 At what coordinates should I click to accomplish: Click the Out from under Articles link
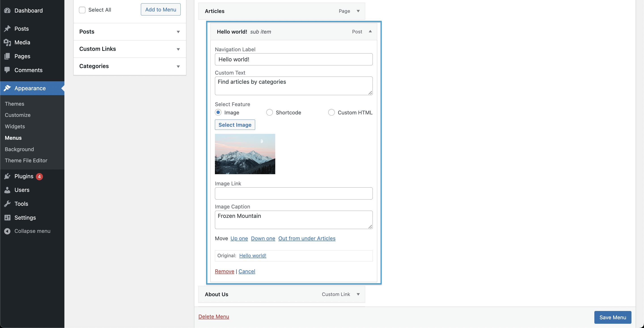[x=307, y=238]
